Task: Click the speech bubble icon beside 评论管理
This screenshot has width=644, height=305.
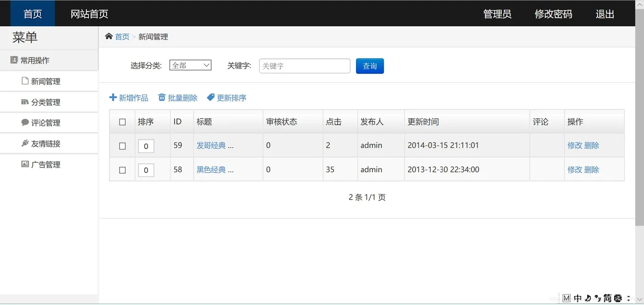Action: [x=25, y=122]
